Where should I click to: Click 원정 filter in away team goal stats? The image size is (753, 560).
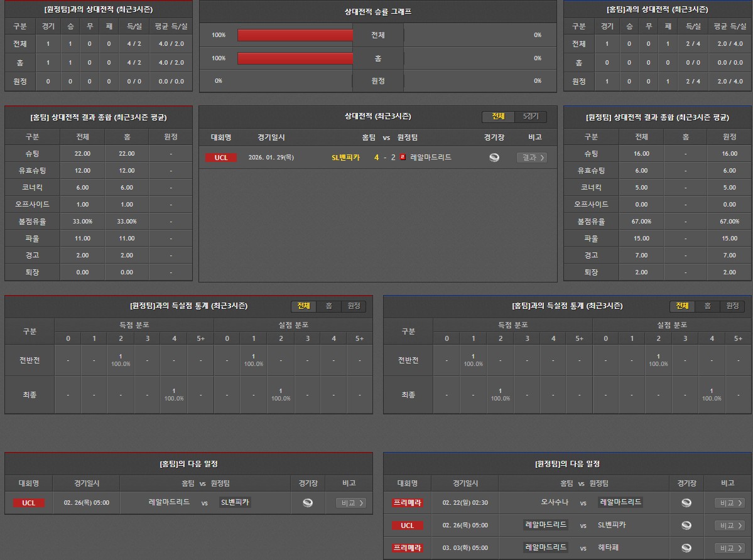[732, 306]
